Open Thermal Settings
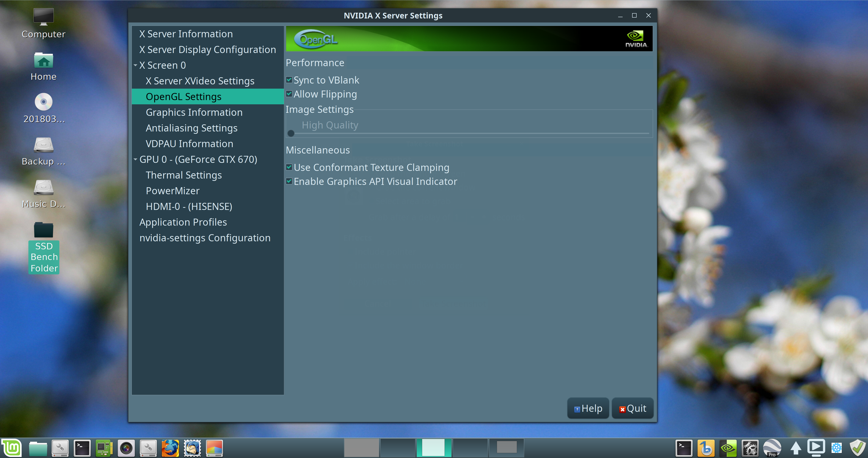This screenshot has height=458, width=868. point(184,175)
